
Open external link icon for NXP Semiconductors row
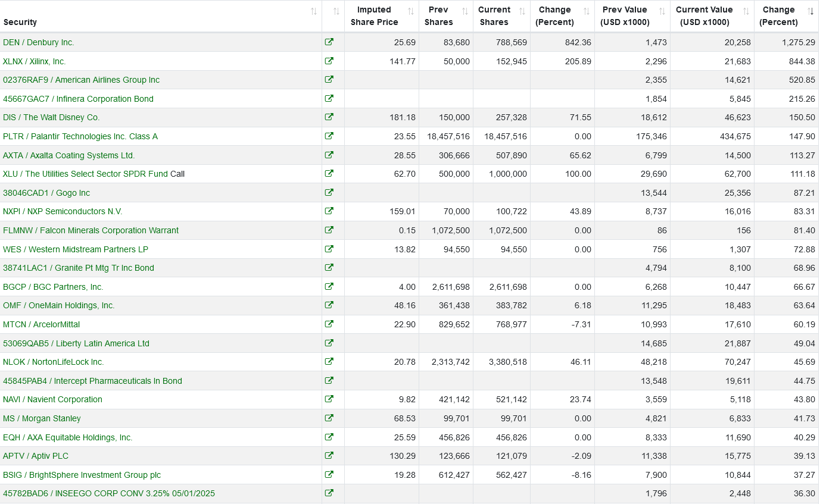(x=329, y=211)
